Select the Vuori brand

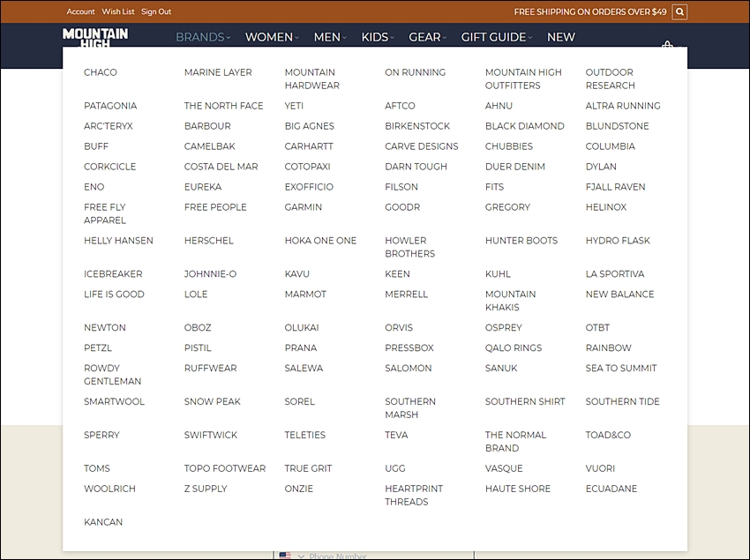coord(600,468)
